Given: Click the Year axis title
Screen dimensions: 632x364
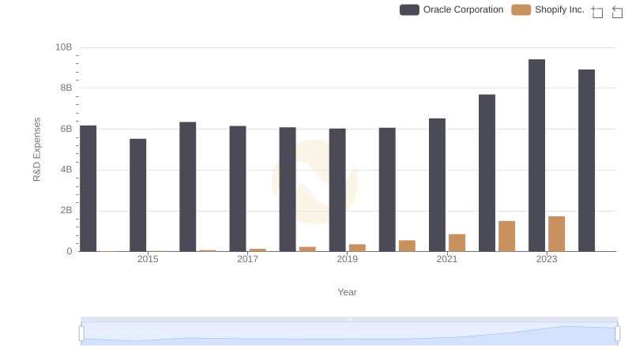Looking at the screenshot, I should [347, 292].
